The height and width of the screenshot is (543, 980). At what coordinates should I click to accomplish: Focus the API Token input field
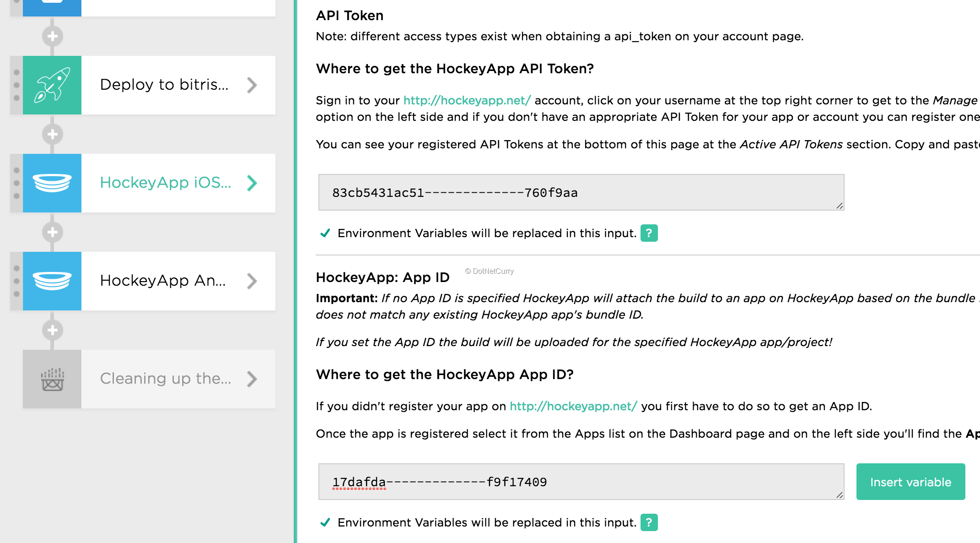point(581,192)
